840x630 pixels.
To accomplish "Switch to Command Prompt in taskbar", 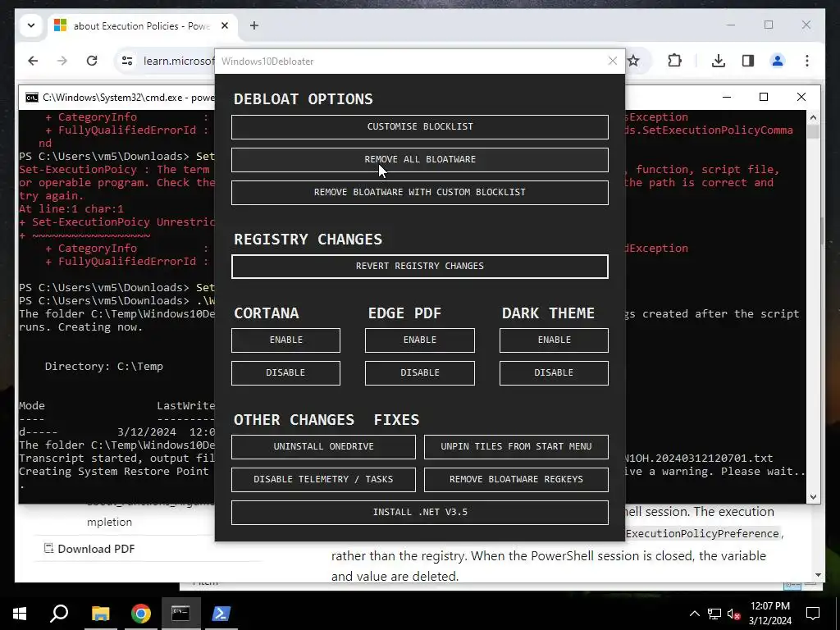I will (x=181, y=614).
